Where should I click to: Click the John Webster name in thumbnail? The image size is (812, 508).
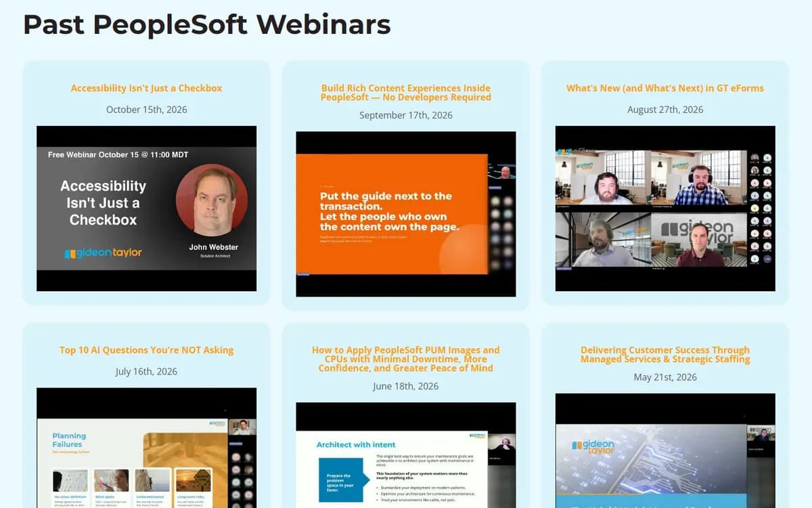213,247
